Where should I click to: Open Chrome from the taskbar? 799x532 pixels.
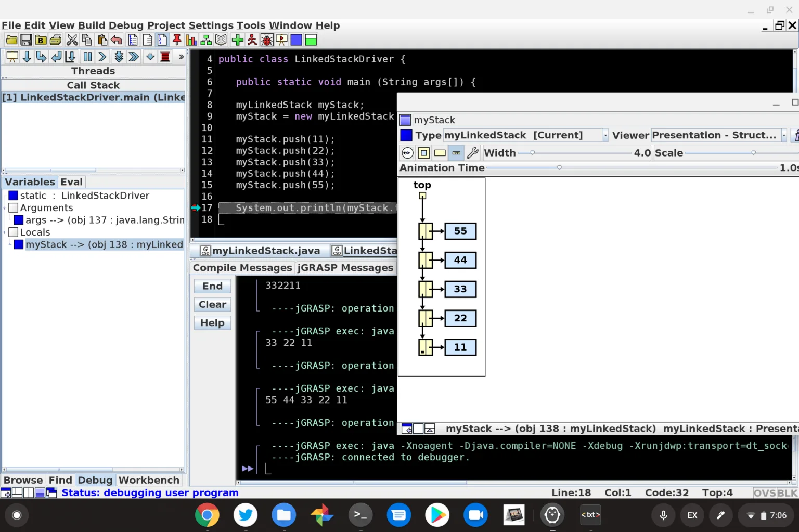point(207,515)
